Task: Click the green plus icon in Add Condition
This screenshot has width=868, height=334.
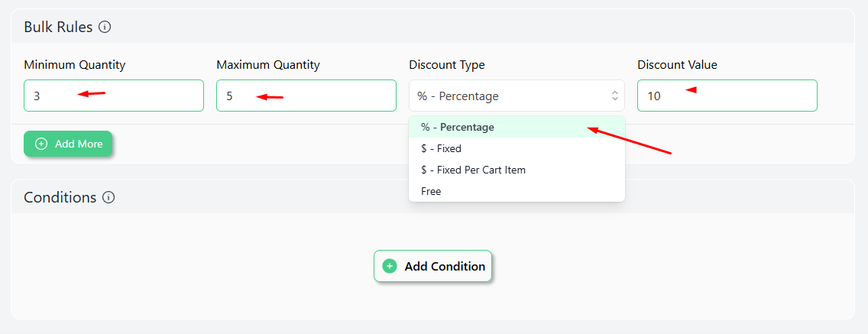Action: click(390, 267)
